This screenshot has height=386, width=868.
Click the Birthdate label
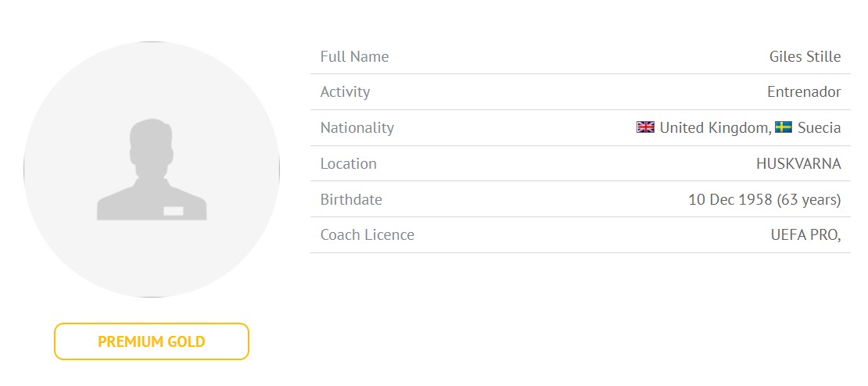point(351,199)
